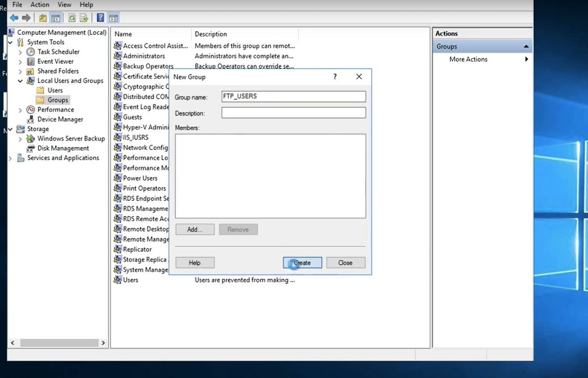The width and height of the screenshot is (588, 378).
Task: Click the tree pane scrollbar right arrow
Action: click(103, 343)
